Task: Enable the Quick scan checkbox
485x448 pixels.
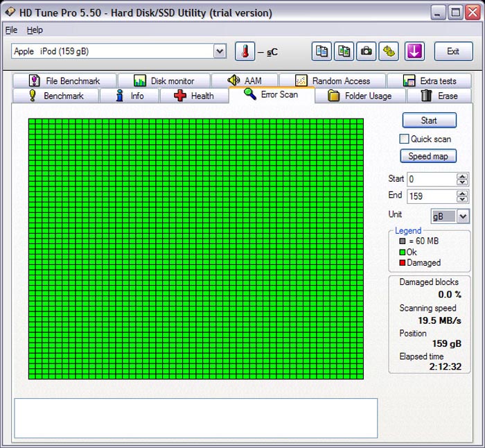Action: (x=405, y=139)
